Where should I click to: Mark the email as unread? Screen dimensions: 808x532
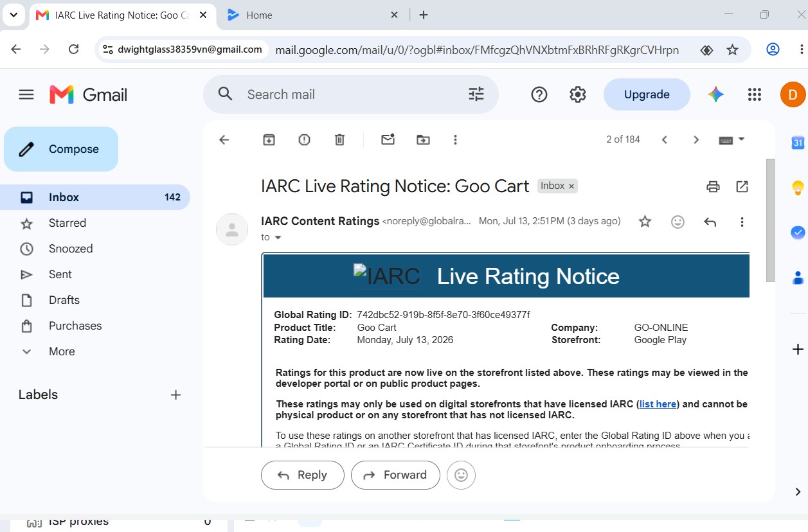(388, 139)
